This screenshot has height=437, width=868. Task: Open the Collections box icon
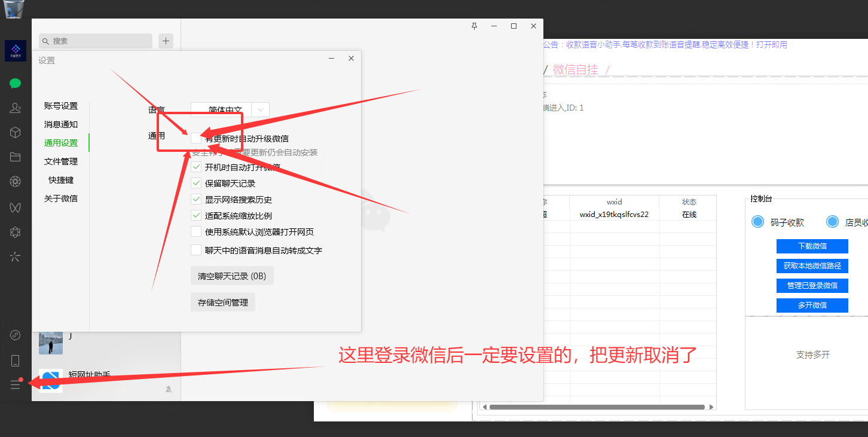click(x=15, y=132)
